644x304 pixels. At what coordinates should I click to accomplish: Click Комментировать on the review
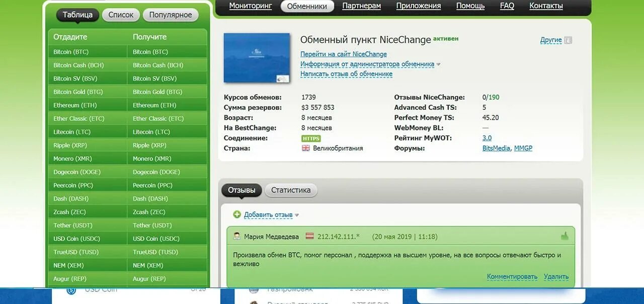(512, 277)
